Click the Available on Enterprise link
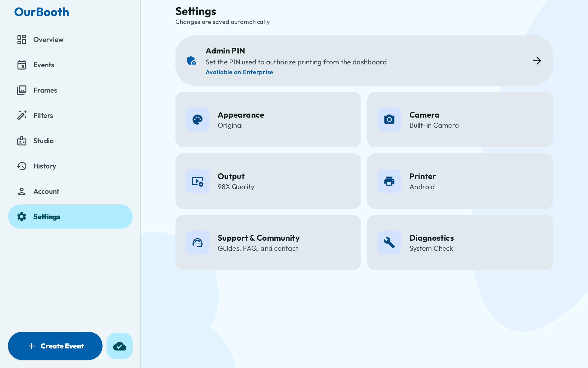 (x=239, y=72)
